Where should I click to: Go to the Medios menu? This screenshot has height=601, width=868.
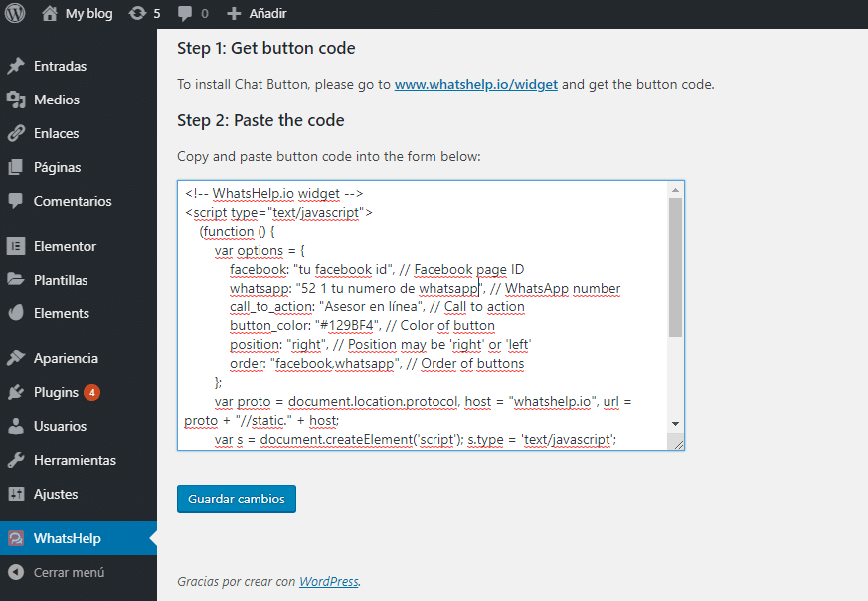click(56, 100)
